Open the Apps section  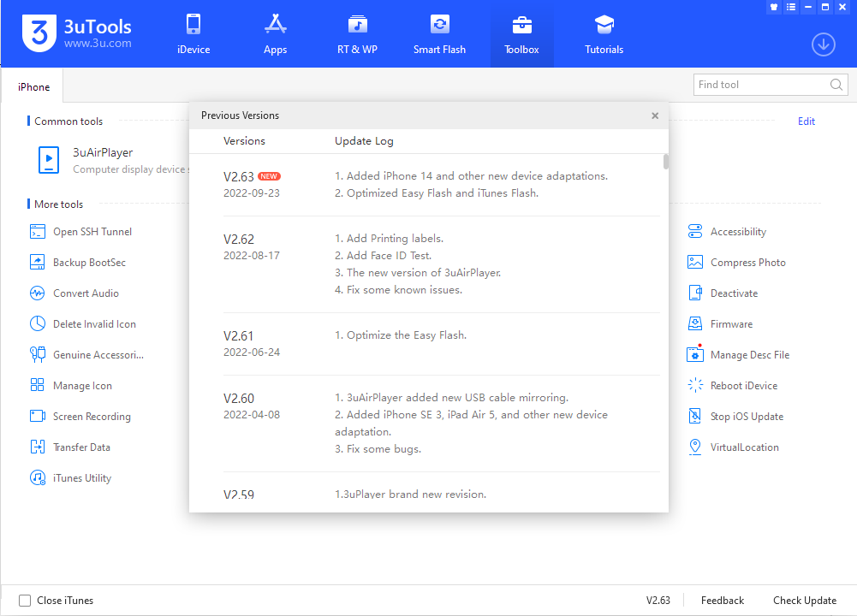(x=275, y=34)
